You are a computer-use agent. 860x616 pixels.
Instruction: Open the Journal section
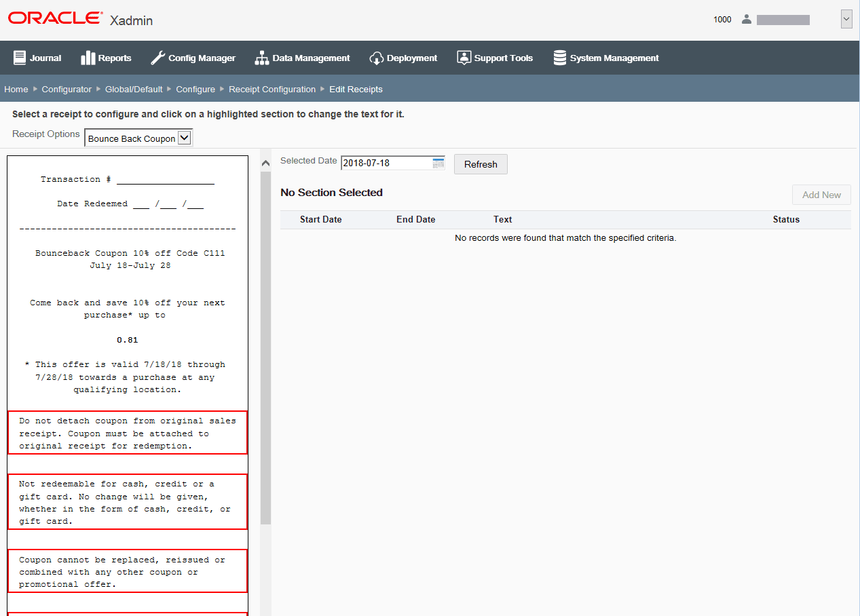pyautogui.click(x=37, y=58)
